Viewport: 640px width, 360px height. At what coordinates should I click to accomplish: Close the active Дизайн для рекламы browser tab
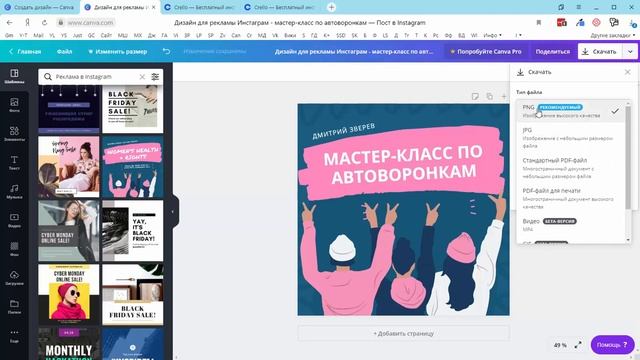tap(153, 7)
